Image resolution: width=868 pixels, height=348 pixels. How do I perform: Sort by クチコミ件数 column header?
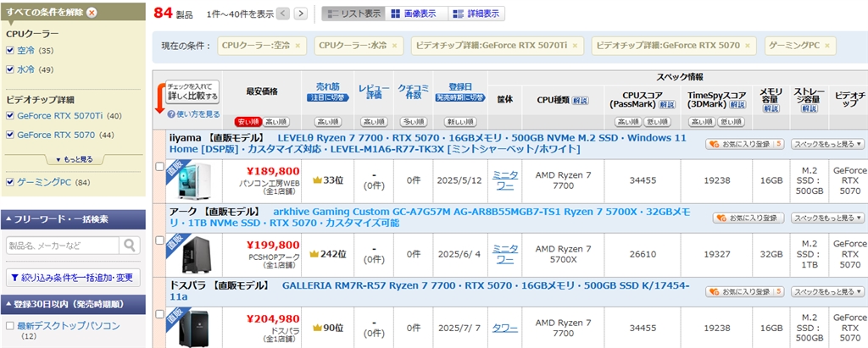tap(413, 91)
